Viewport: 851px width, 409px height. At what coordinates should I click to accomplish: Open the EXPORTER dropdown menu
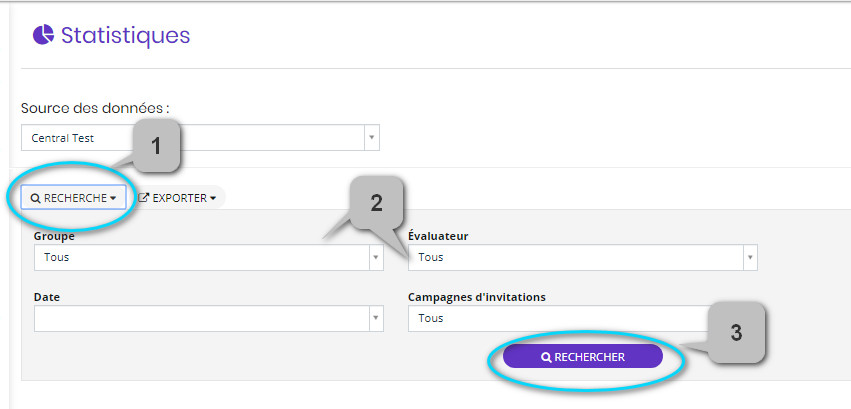tap(177, 198)
